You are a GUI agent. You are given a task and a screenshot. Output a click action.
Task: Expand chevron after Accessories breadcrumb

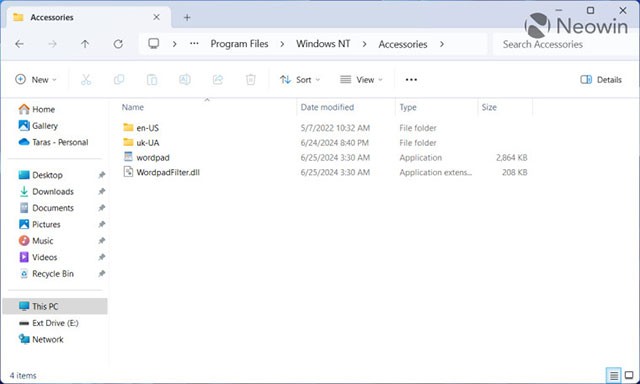click(442, 44)
